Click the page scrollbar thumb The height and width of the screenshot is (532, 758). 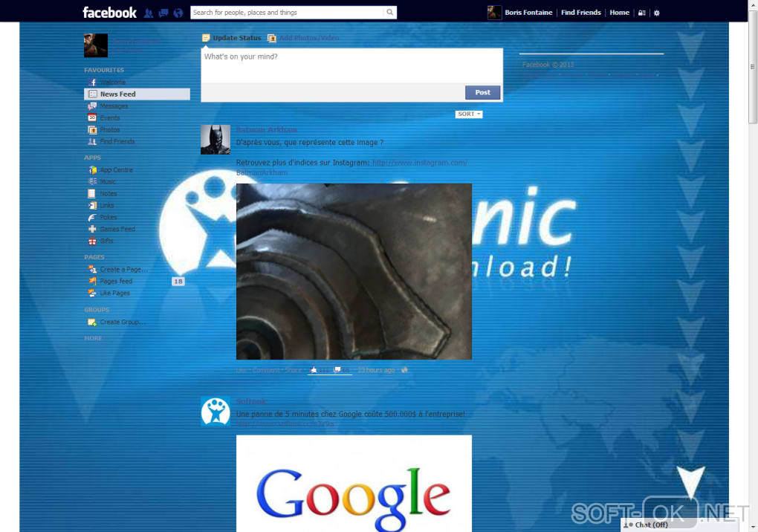pyautogui.click(x=753, y=68)
